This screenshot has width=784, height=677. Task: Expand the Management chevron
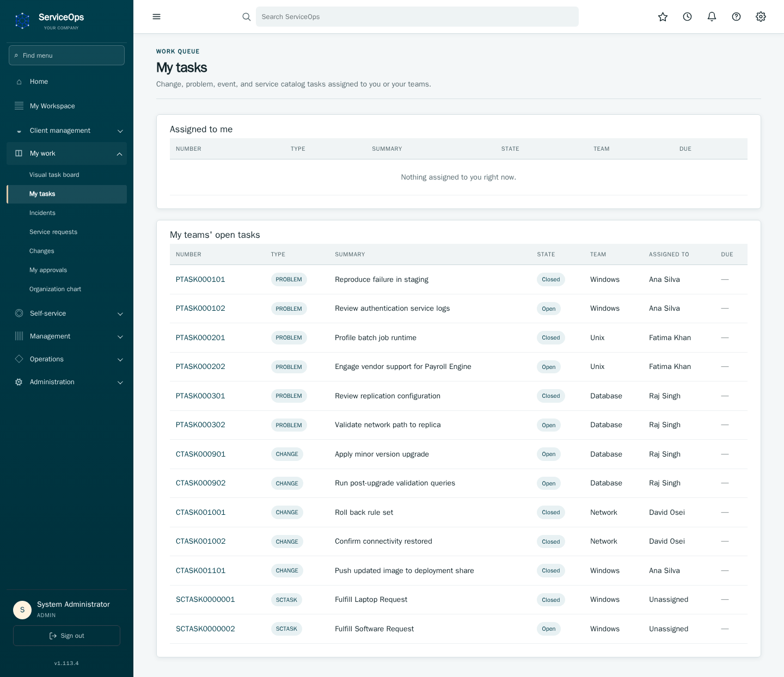[120, 337]
